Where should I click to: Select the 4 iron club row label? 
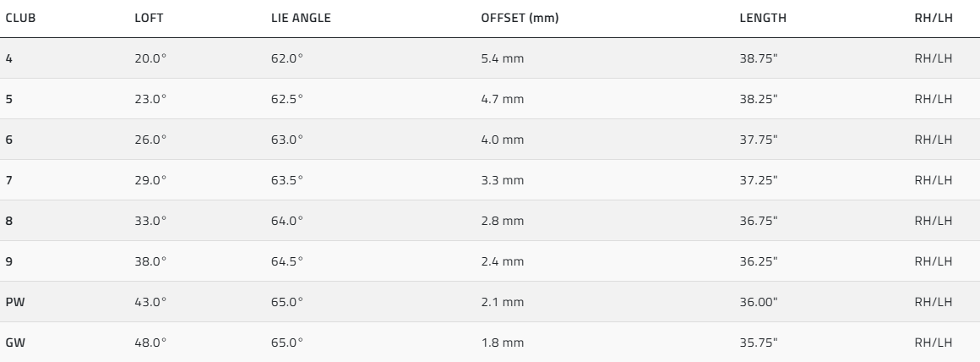pyautogui.click(x=9, y=58)
